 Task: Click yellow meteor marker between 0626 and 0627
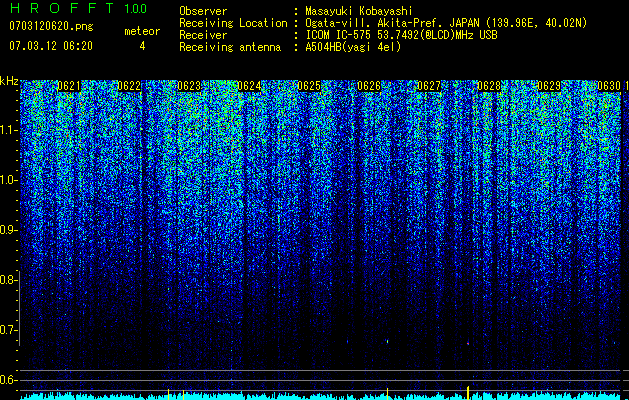click(388, 394)
